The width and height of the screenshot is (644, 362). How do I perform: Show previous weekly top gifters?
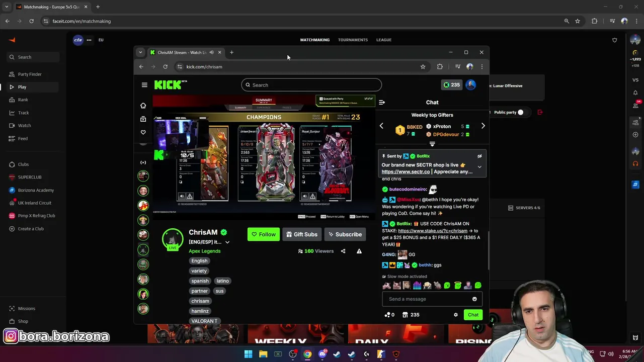point(381,126)
